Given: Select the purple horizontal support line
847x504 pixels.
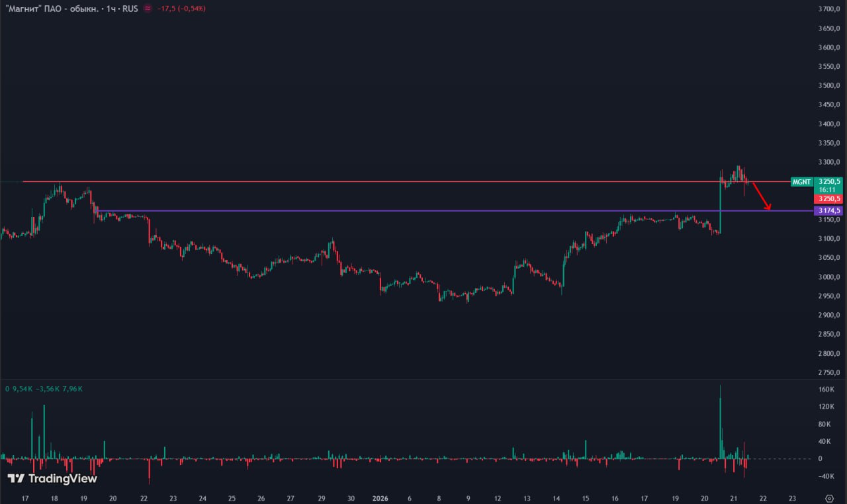Looking at the screenshot, I should (x=397, y=211).
